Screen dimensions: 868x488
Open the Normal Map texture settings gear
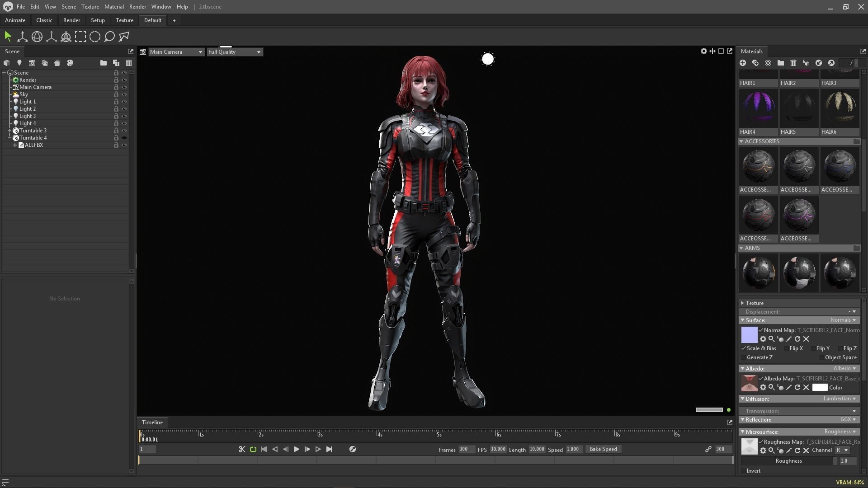click(763, 339)
